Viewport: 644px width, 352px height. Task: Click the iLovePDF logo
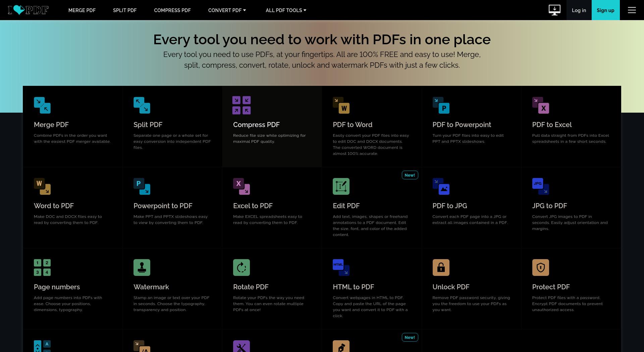[x=28, y=10]
